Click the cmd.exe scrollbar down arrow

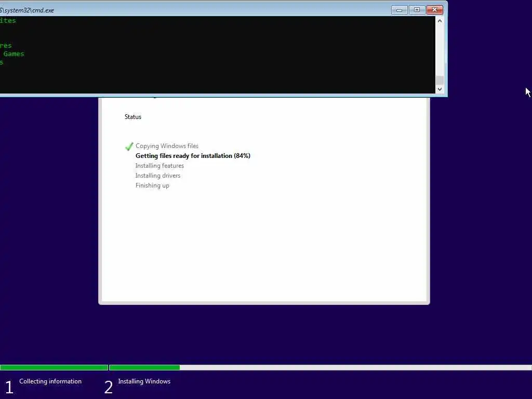tap(440, 89)
